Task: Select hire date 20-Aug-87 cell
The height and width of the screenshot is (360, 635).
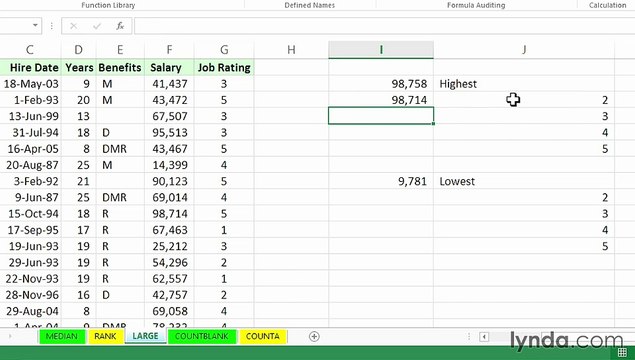Action: pos(30,165)
